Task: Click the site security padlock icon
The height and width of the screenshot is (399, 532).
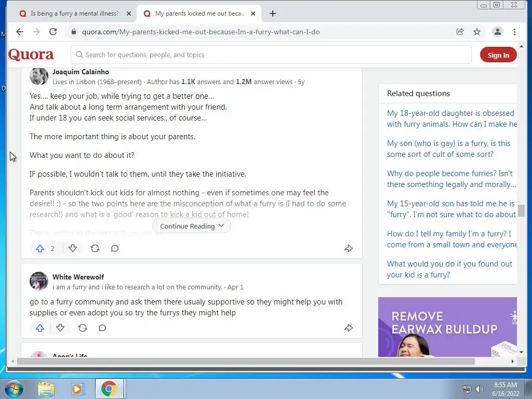Action: click(x=74, y=32)
